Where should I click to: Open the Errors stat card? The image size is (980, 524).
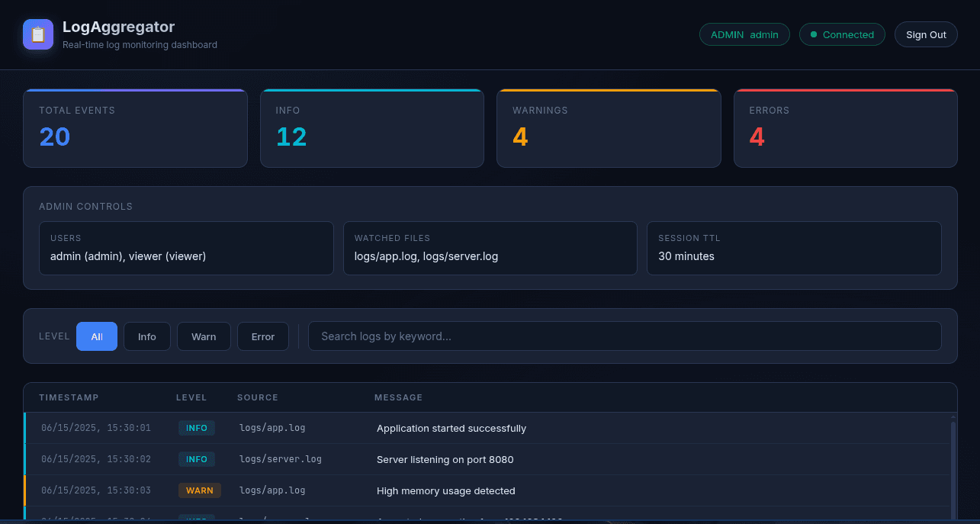click(846, 128)
